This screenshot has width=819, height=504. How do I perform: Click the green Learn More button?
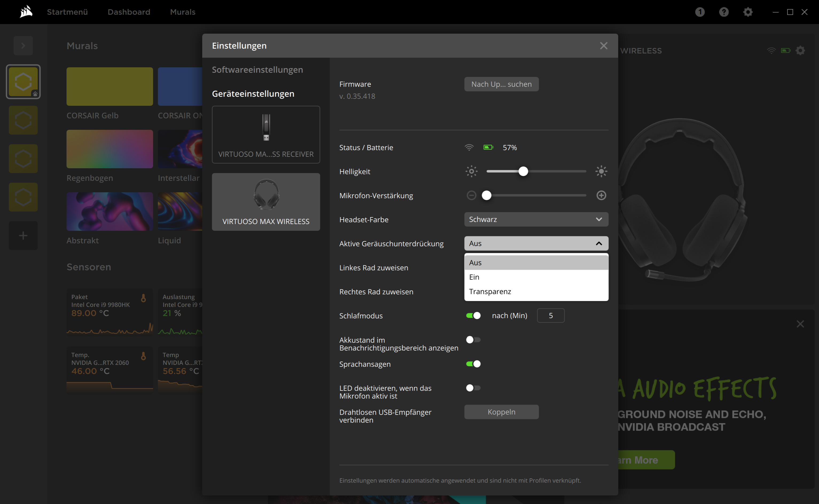[646, 460]
